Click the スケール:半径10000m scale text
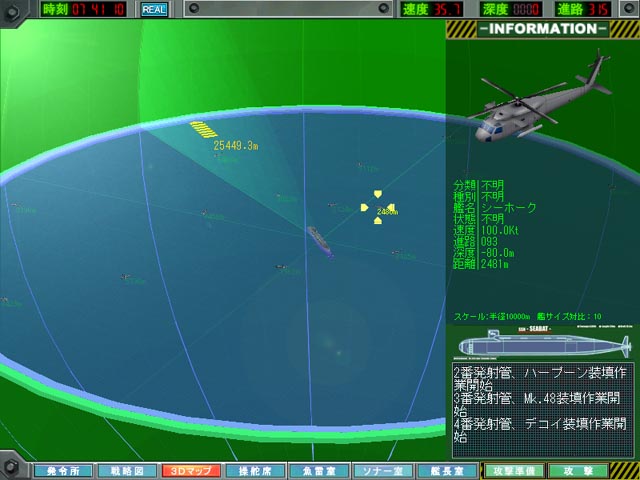Screen dimensions: 640x480 [492, 316]
